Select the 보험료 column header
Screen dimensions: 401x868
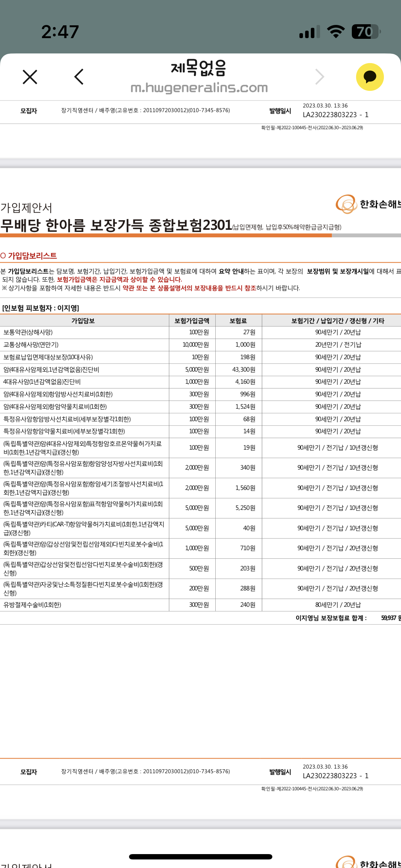tap(238, 321)
